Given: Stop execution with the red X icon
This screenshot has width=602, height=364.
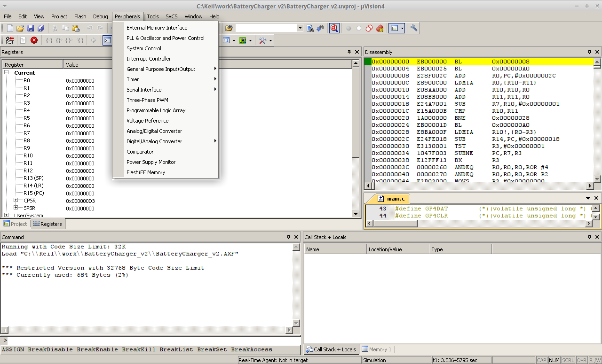Looking at the screenshot, I should [34, 40].
